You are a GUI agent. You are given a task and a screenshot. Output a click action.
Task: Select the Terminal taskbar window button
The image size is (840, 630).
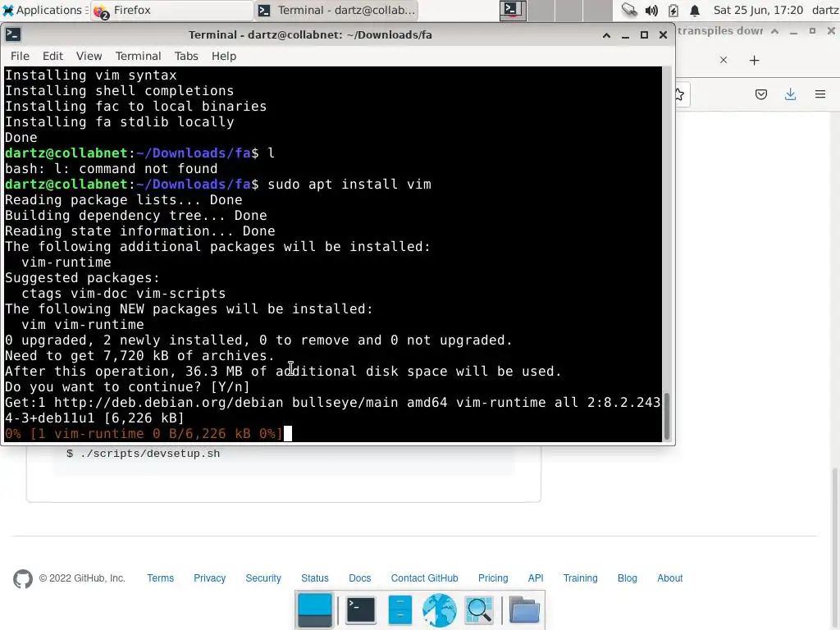point(336,10)
